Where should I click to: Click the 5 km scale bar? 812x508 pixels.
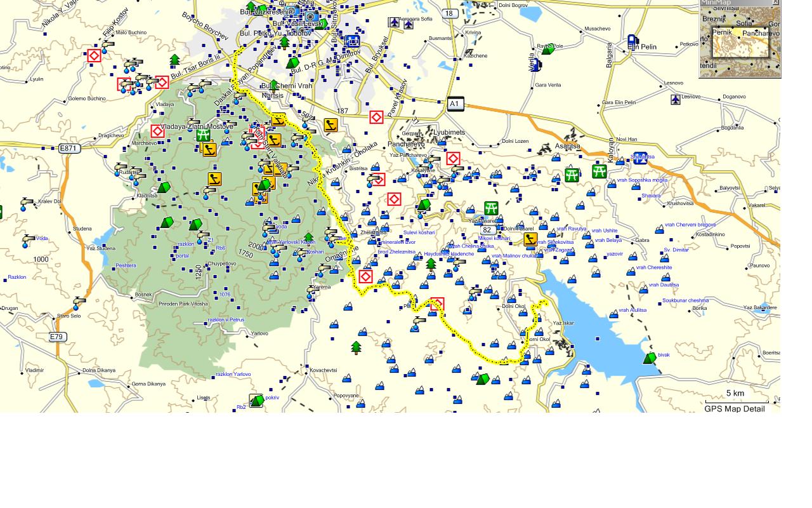pyautogui.click(x=737, y=401)
